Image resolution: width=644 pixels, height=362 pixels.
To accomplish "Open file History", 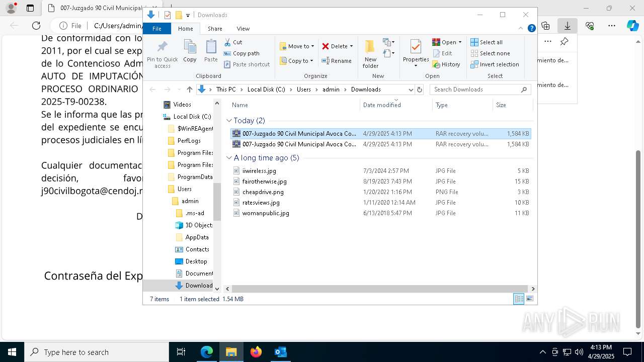I will pos(446,64).
